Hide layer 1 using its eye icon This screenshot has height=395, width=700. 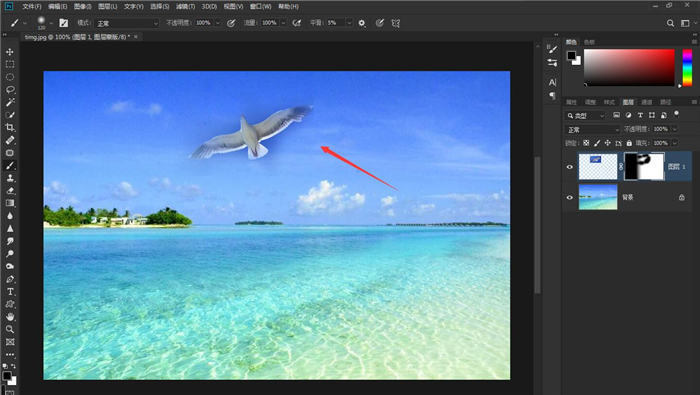coord(570,167)
